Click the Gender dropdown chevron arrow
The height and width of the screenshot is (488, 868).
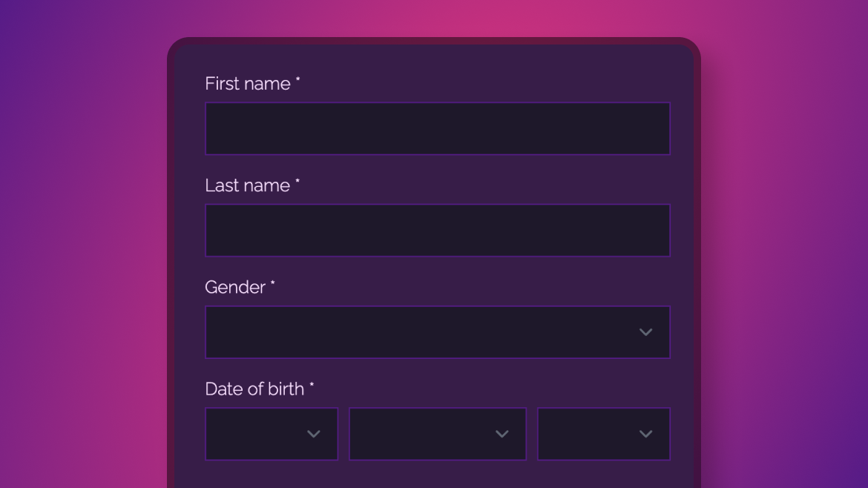645,332
